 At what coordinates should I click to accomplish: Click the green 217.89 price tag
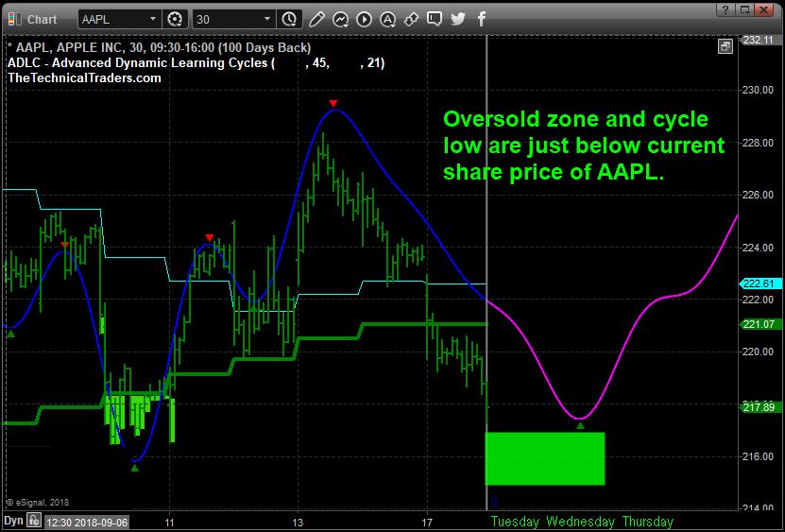(x=760, y=408)
